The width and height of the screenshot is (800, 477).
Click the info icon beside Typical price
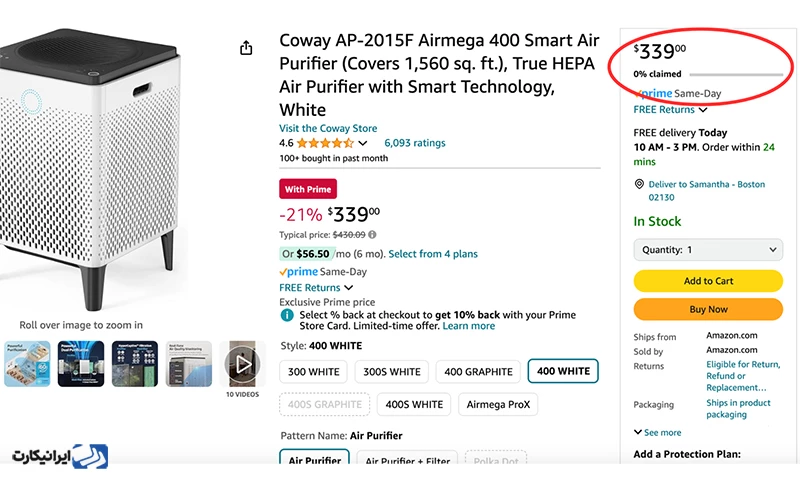(373, 234)
